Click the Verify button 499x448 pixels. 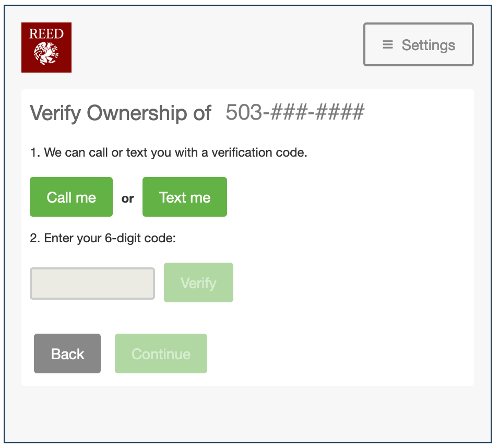[198, 282]
